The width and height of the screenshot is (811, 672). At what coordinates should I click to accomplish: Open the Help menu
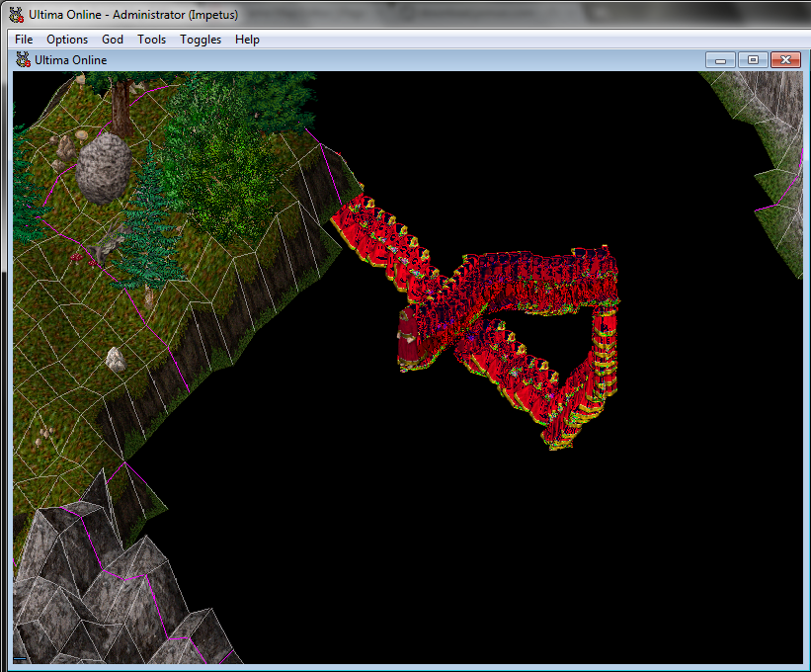pos(247,40)
